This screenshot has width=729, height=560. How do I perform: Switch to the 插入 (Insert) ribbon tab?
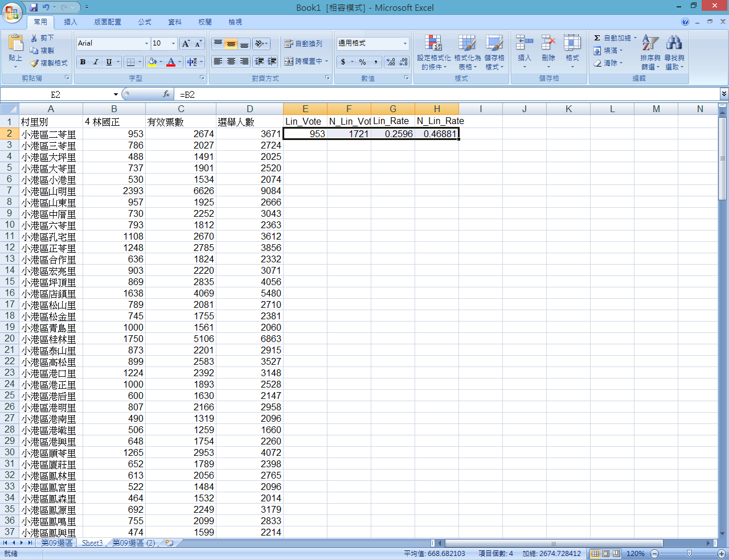click(71, 22)
